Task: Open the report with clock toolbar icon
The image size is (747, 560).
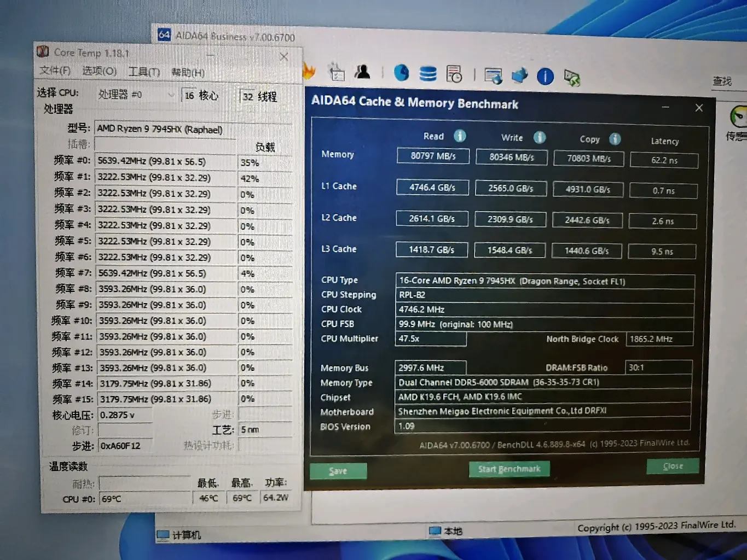Action: (454, 74)
